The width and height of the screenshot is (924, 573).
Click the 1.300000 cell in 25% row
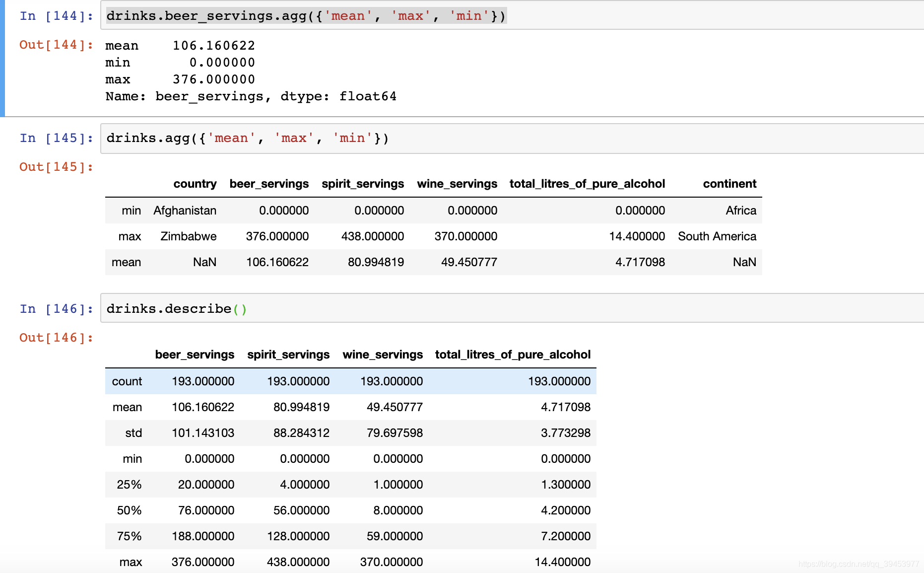[x=566, y=485]
